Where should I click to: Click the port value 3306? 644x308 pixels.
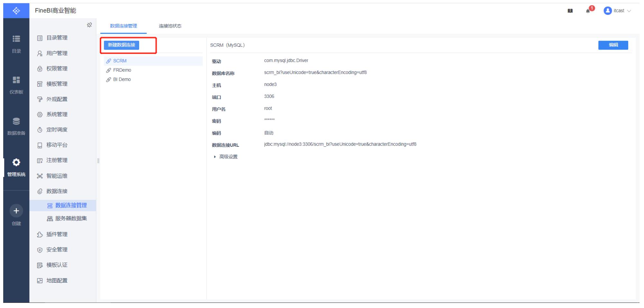269,96
